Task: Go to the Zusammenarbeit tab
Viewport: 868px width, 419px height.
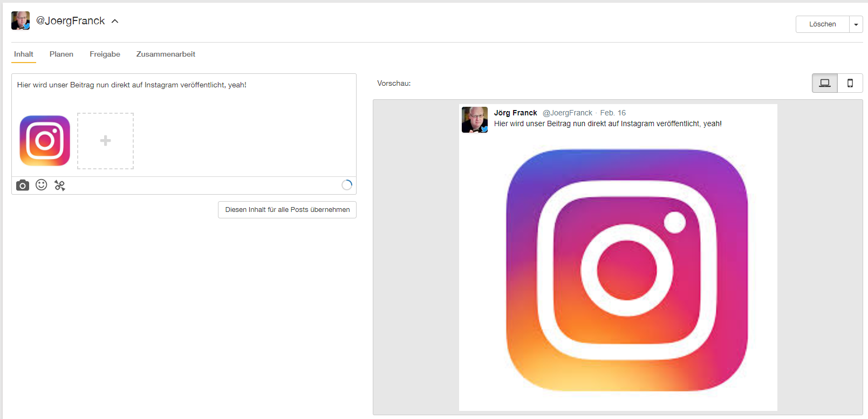Action: [x=166, y=54]
